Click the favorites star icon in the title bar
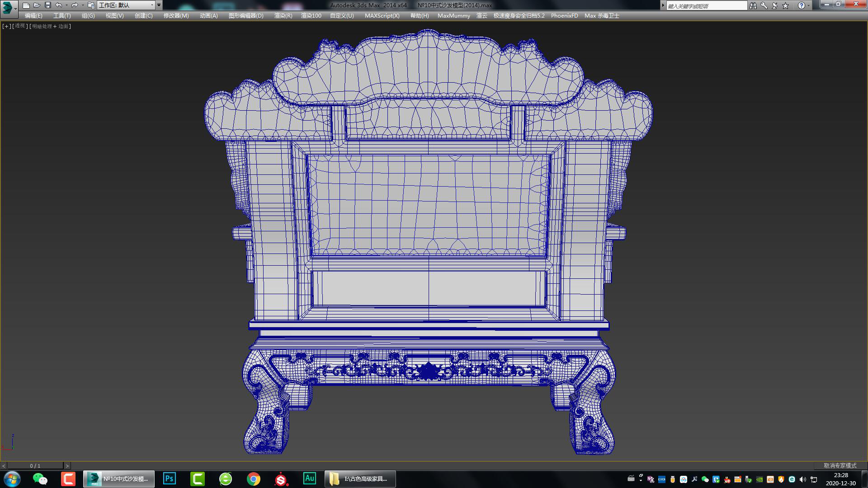868x488 pixels. [x=785, y=6]
